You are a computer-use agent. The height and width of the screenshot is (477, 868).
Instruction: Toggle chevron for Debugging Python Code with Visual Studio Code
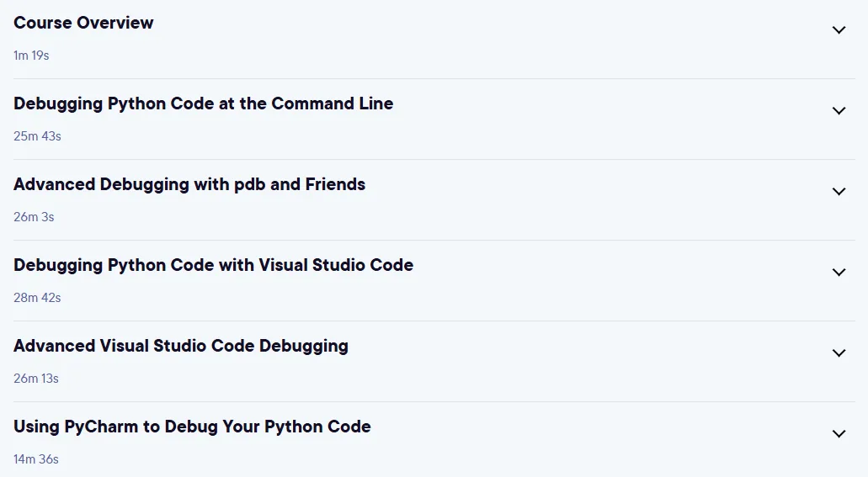(x=839, y=273)
